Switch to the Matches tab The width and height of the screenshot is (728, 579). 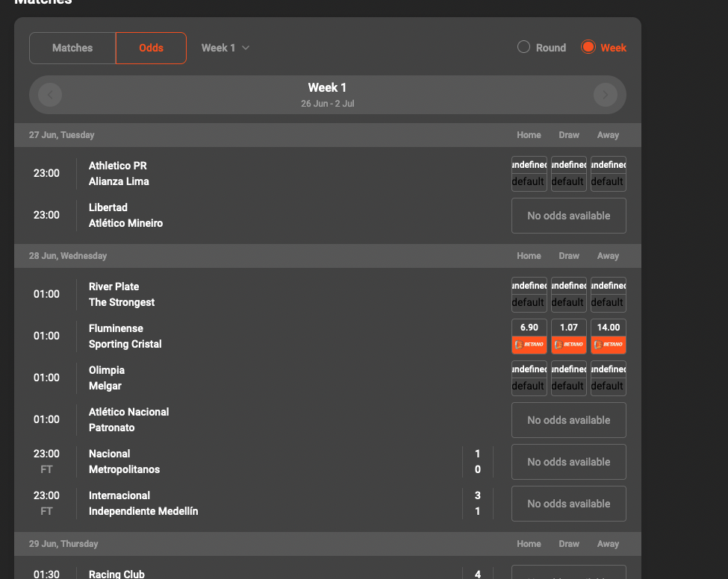[x=72, y=48]
